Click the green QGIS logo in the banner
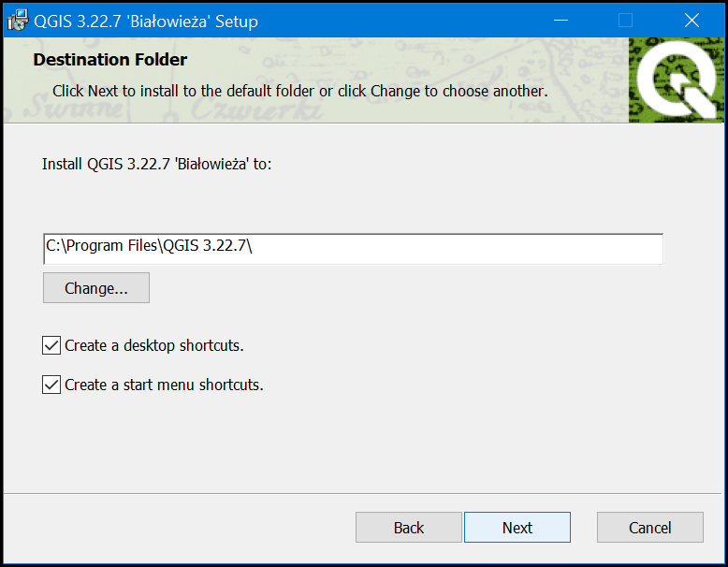 pos(676,80)
